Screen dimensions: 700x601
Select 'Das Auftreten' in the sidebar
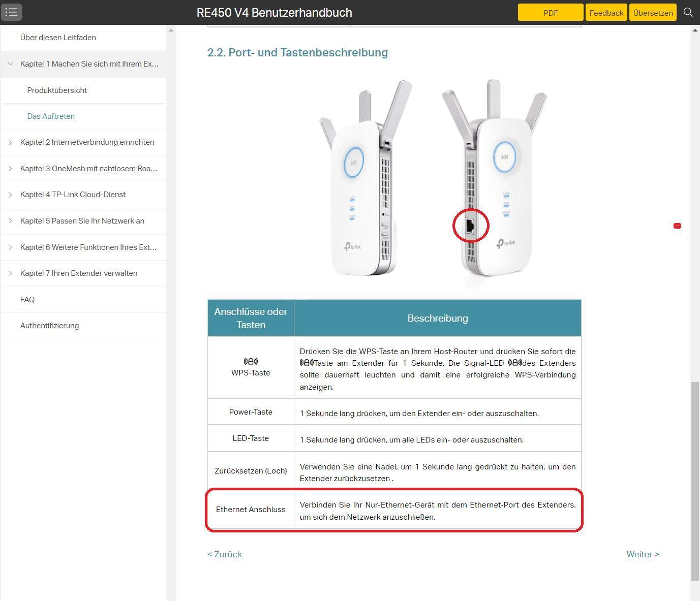pos(50,116)
